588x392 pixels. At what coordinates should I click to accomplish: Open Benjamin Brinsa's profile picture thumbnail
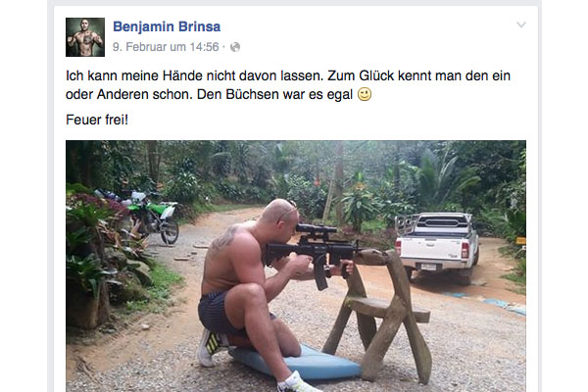[x=85, y=37]
